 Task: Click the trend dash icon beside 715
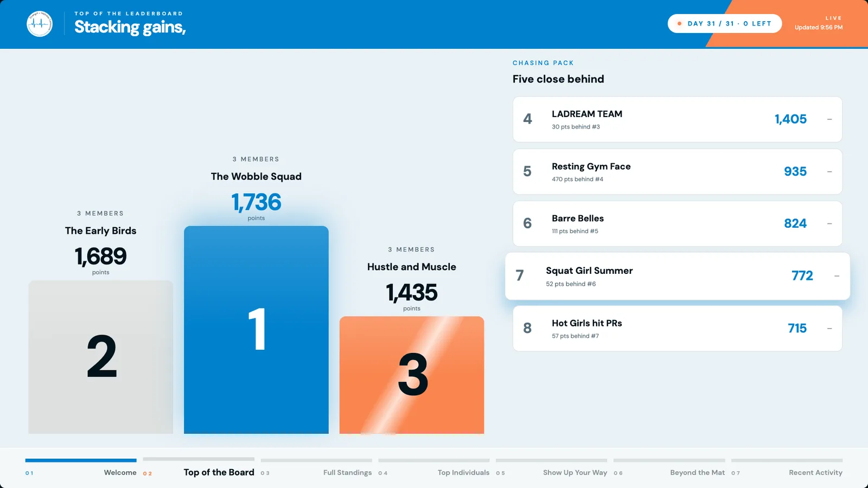[x=829, y=329]
